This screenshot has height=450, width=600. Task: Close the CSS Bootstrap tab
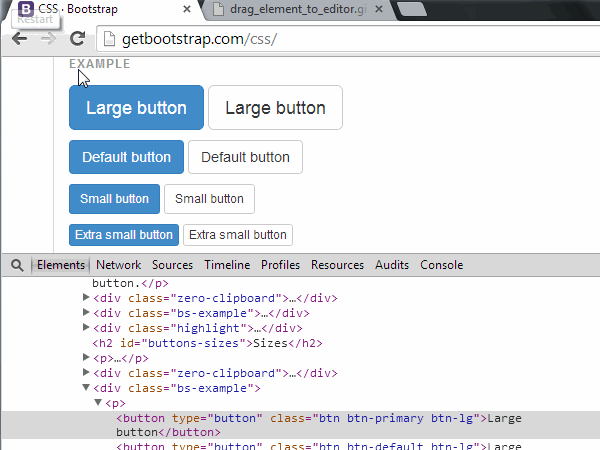pos(187,10)
